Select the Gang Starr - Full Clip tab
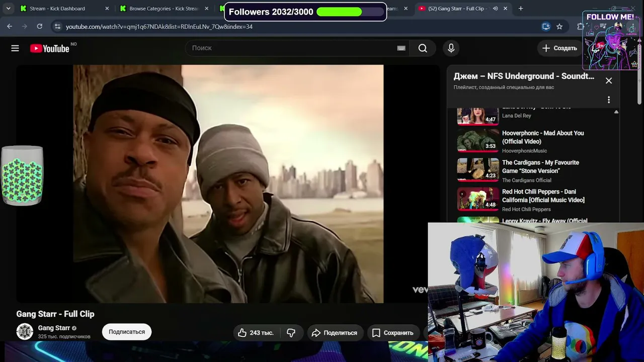 (463, 9)
